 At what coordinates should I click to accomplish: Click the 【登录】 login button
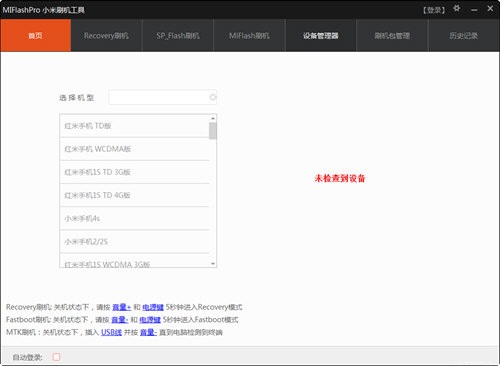pos(434,10)
